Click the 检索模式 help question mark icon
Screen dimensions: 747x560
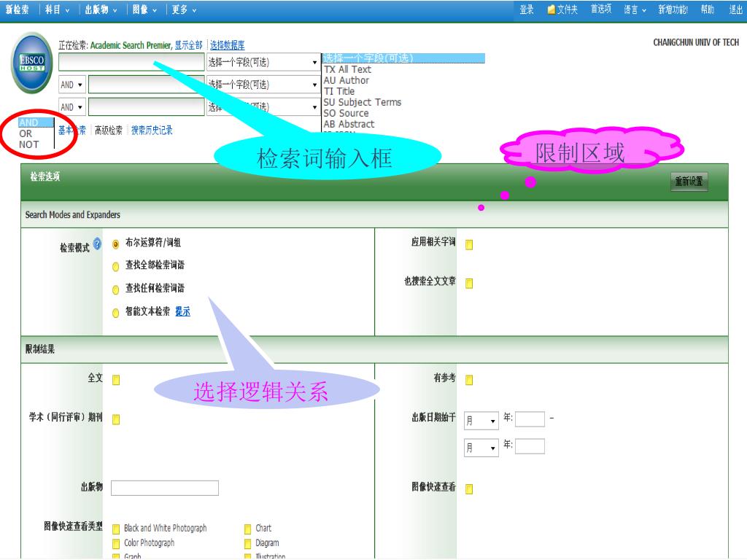click(x=97, y=244)
